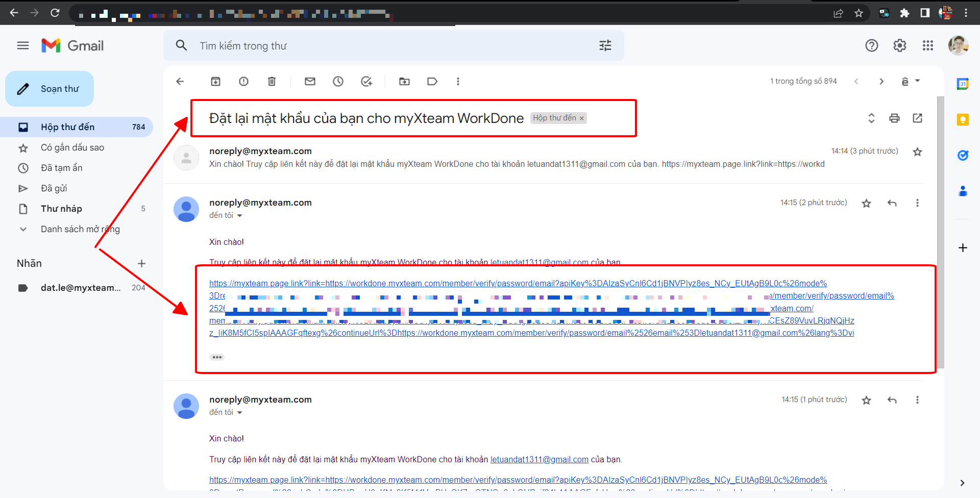This screenshot has height=498, width=980.
Task: Mark the conversation as unread
Action: coord(310,82)
